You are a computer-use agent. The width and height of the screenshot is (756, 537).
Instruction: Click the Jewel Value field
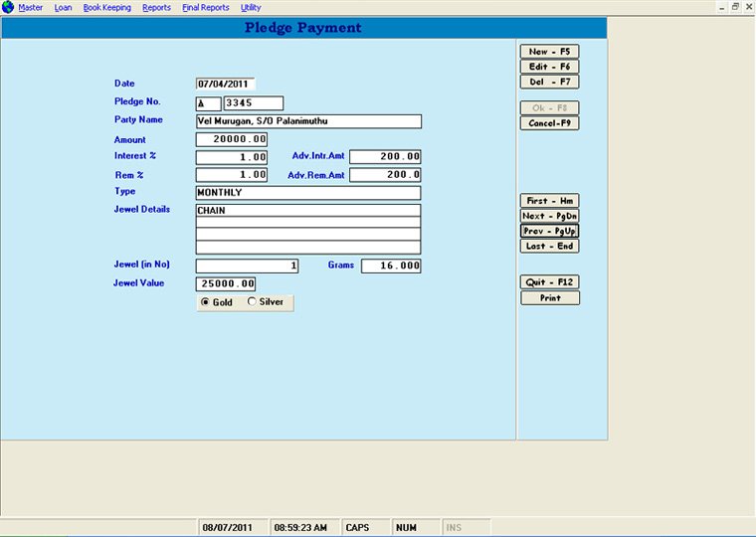click(226, 284)
